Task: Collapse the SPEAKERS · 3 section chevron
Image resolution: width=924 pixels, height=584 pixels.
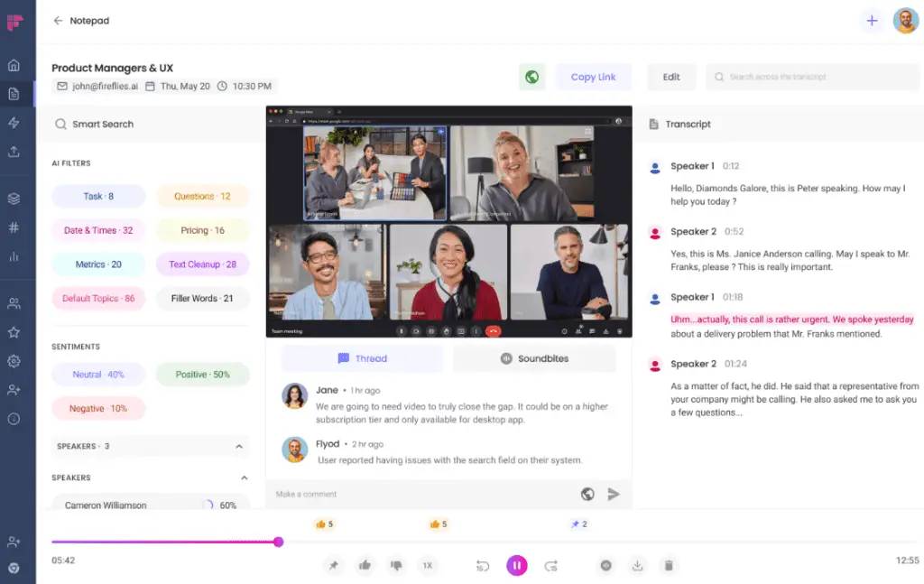Action: (x=238, y=447)
